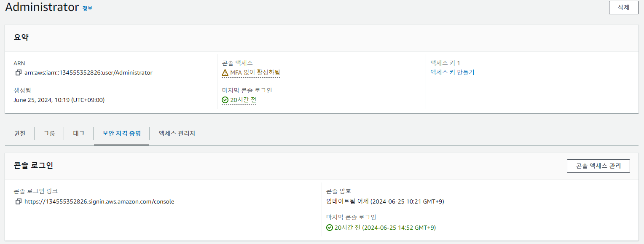Switch to the 권한 tab

20,133
